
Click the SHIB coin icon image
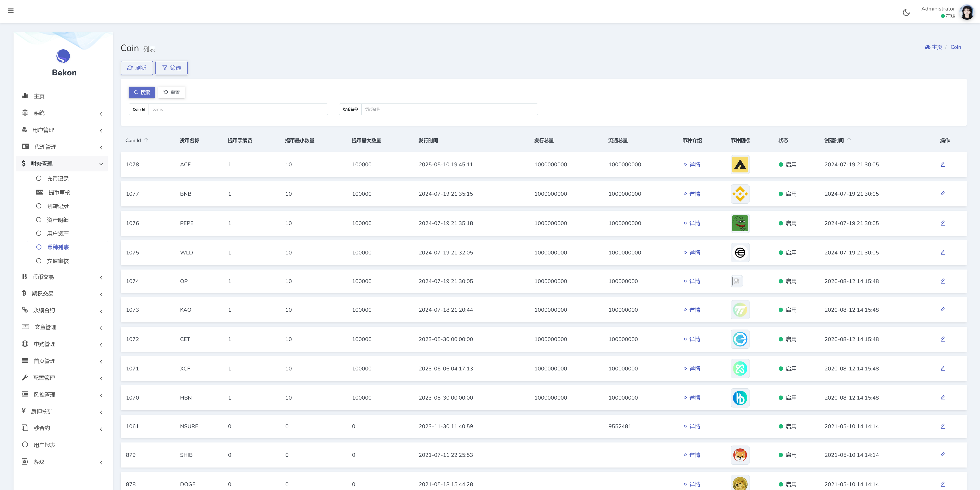tap(740, 455)
